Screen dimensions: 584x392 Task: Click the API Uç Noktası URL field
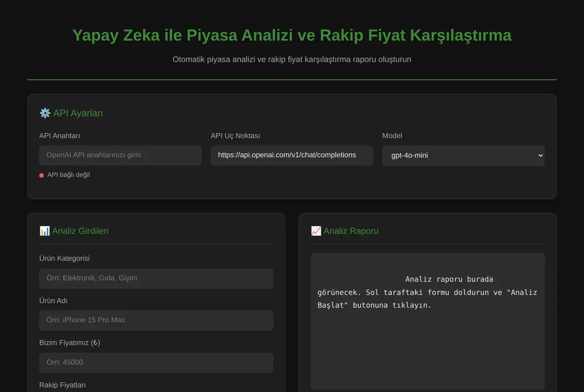292,155
